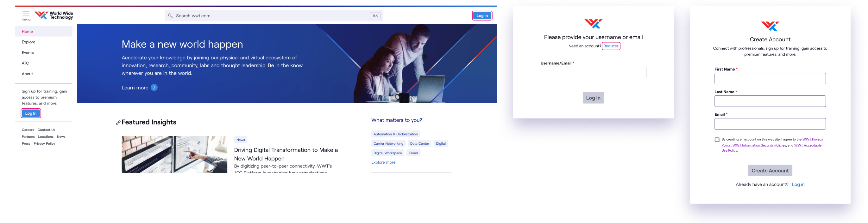The height and width of the screenshot is (223, 868).
Task: Select the Data Center topic tag
Action: coord(419,144)
